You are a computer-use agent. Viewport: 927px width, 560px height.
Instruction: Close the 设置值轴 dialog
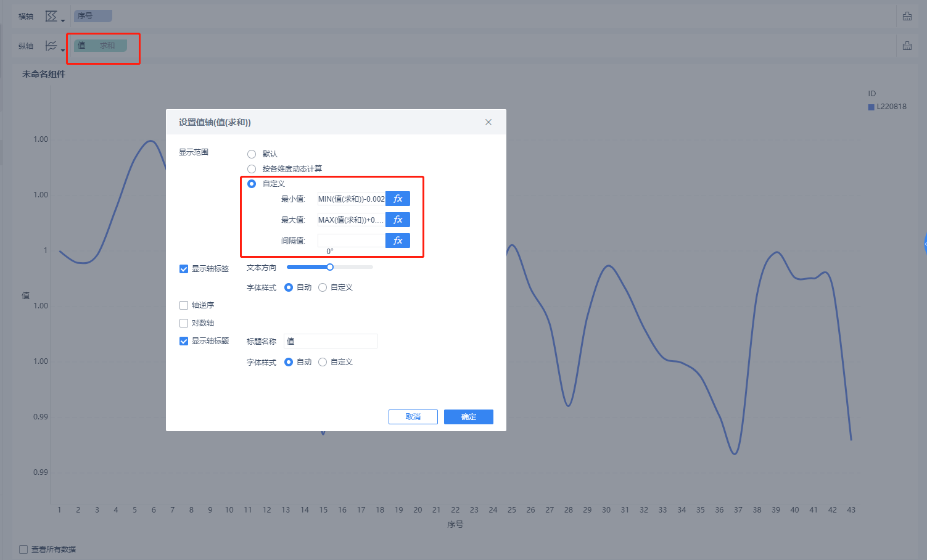tap(488, 122)
